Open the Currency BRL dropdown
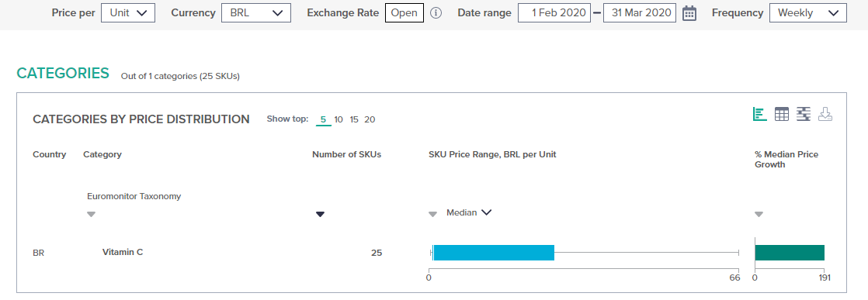The width and height of the screenshot is (868, 300). (x=256, y=12)
